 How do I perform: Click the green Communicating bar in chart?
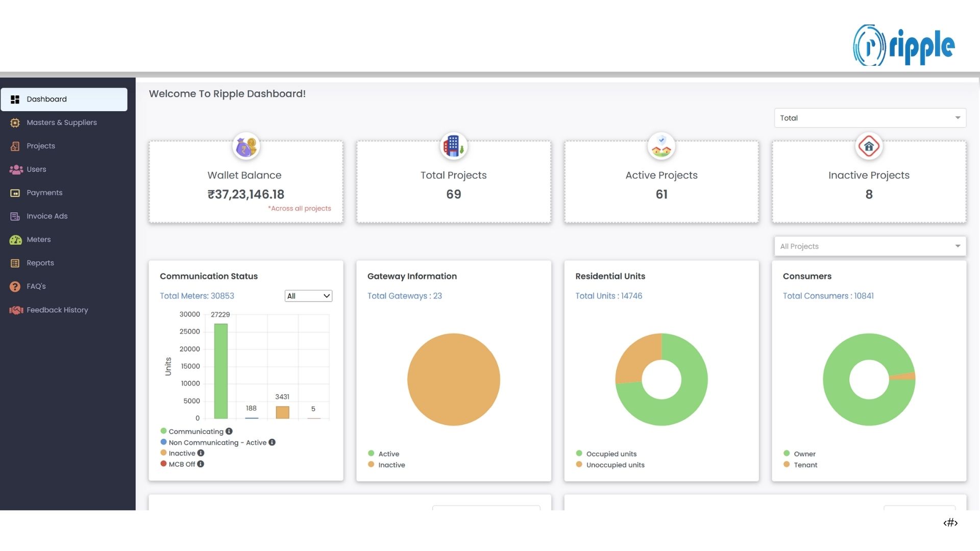coord(221,371)
